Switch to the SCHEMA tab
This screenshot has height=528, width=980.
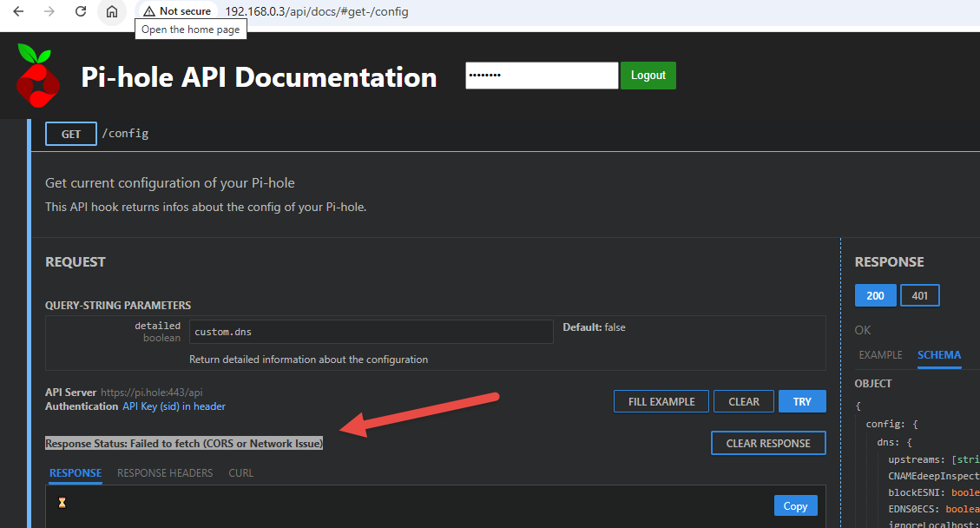(939, 355)
